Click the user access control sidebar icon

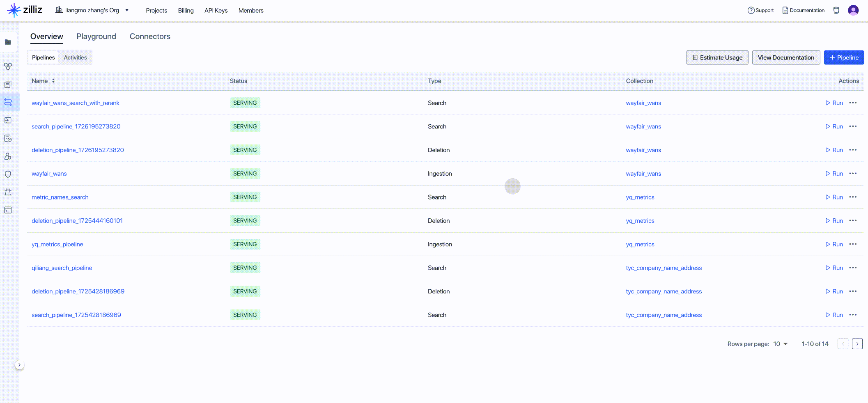(x=8, y=156)
